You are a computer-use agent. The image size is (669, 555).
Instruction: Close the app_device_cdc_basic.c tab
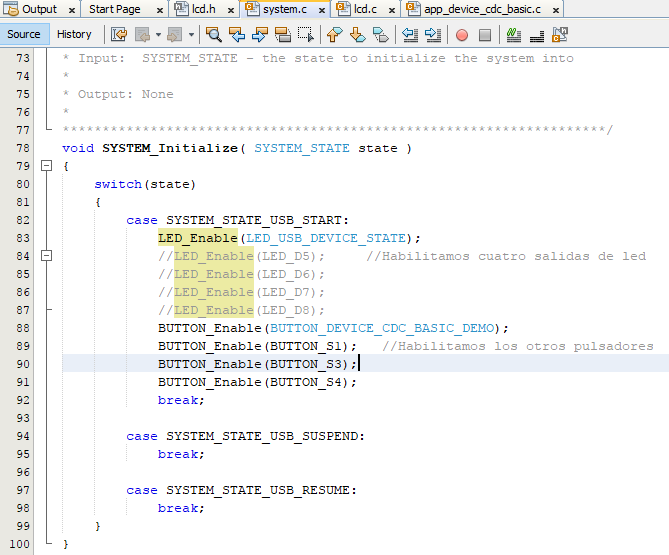tap(556, 10)
